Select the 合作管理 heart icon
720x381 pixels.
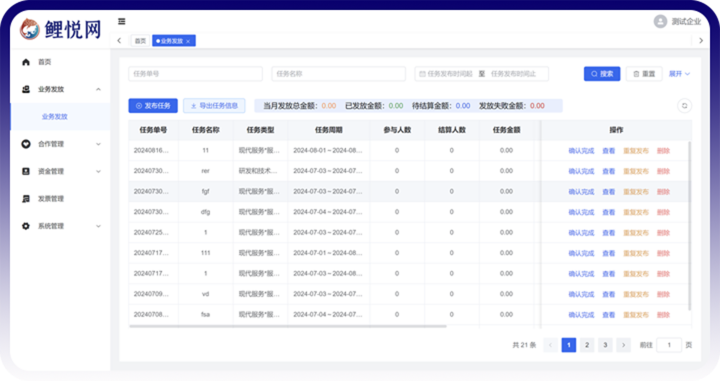coord(26,144)
